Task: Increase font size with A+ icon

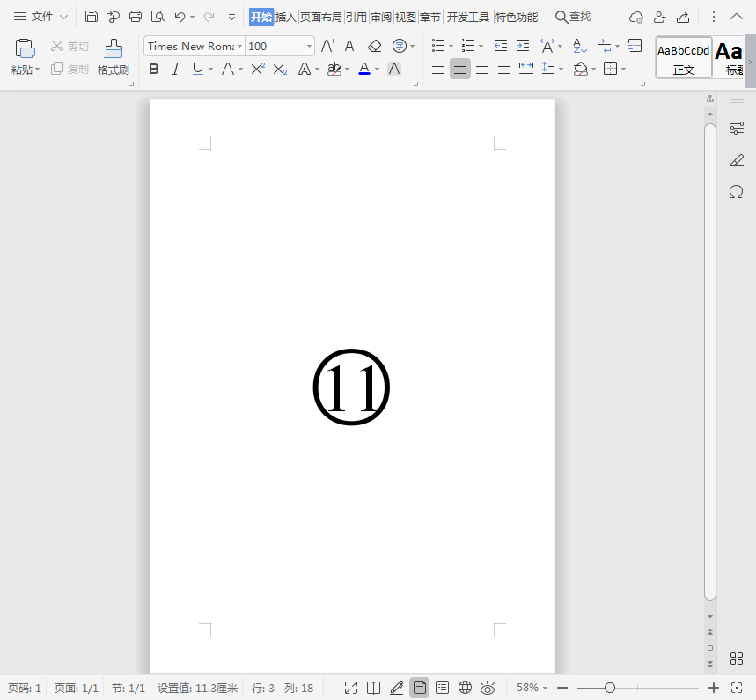Action: [328, 46]
